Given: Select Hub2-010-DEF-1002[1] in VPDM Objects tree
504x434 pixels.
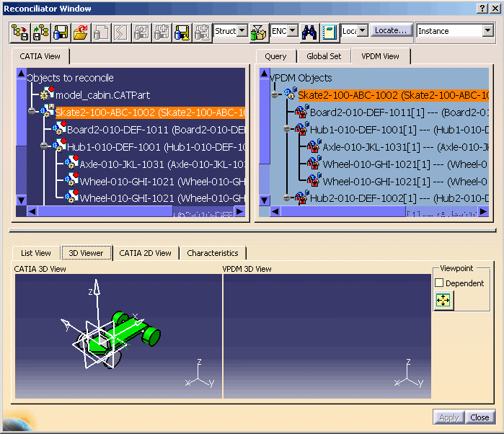Looking at the screenshot, I should [399, 198].
